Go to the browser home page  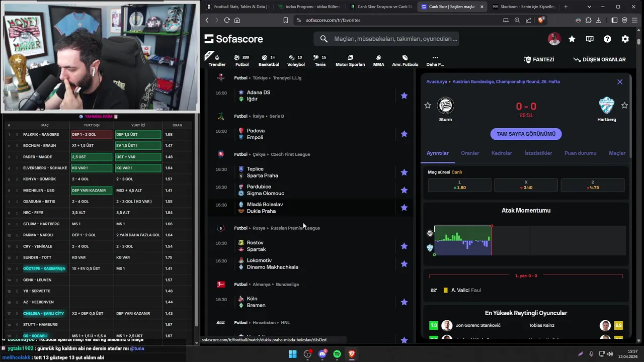pos(237,20)
